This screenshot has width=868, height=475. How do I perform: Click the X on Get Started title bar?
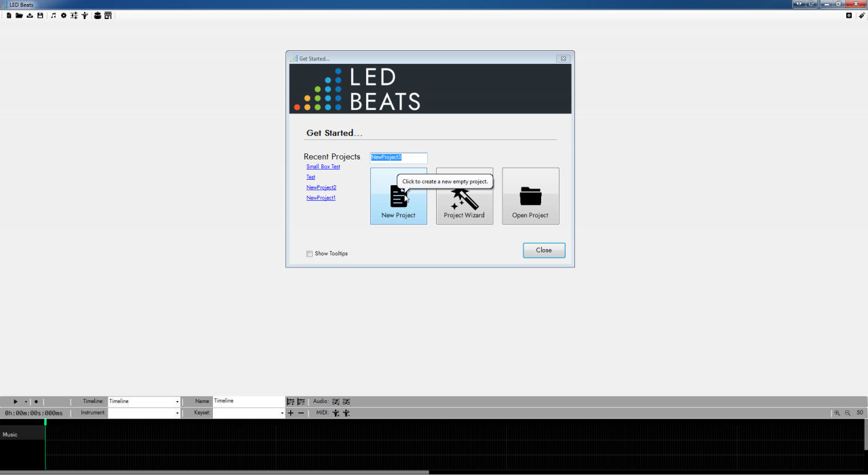tap(563, 58)
